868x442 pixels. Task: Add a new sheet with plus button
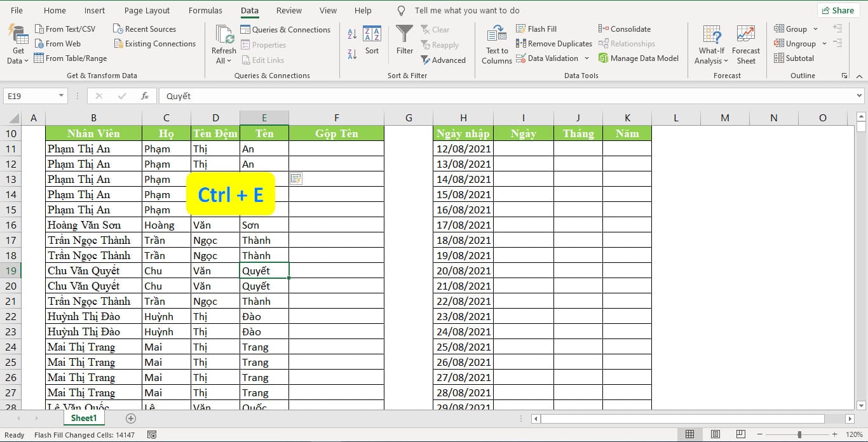(131, 419)
